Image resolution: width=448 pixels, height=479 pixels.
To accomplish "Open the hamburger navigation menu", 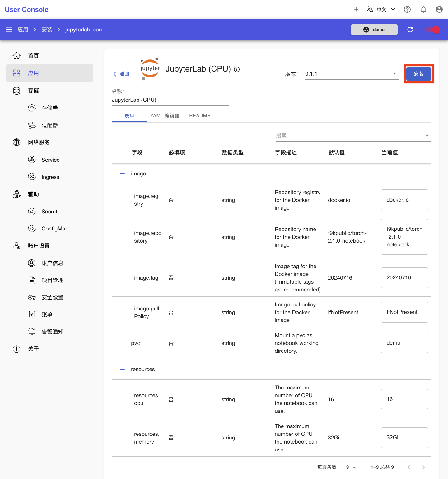I will point(9,30).
